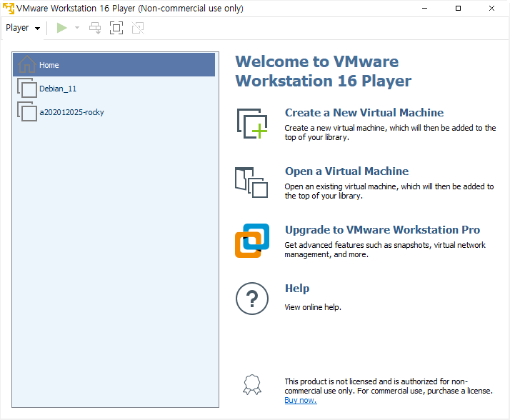Click the license ribbon badge icon
This screenshot has width=510, height=420.
pos(252,385)
